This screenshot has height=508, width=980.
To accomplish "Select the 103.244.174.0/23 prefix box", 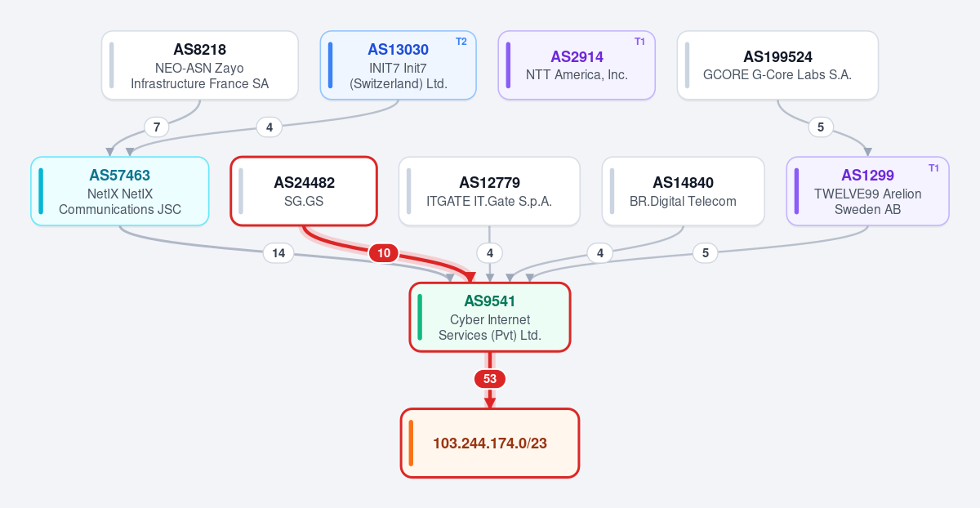I will tap(489, 443).
